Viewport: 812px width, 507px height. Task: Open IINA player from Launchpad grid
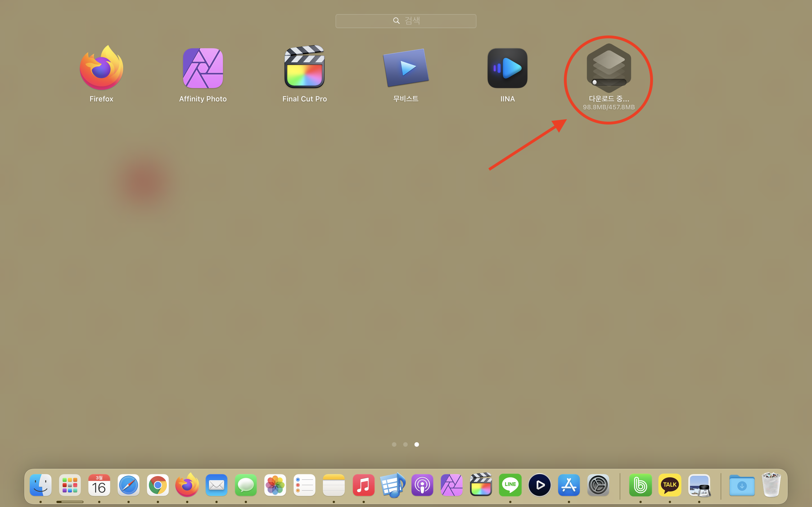coord(507,68)
